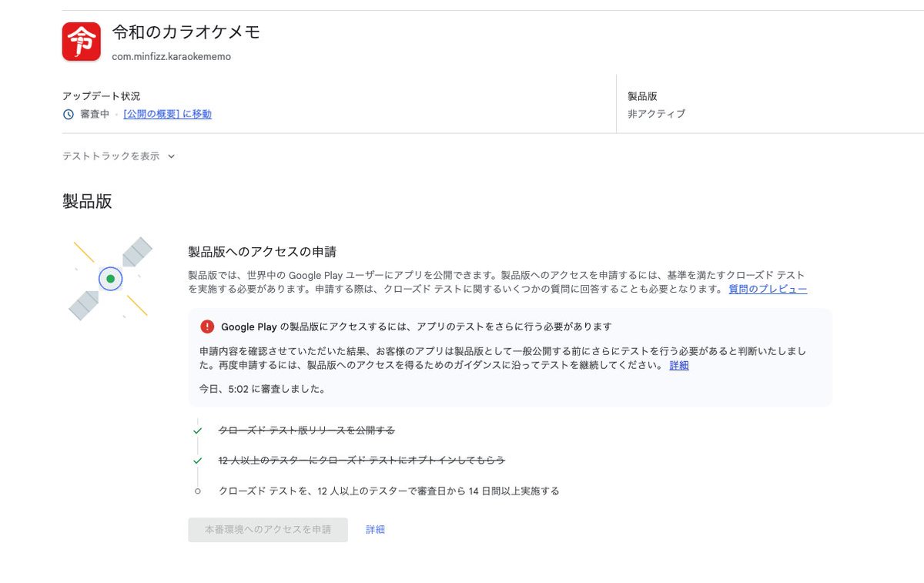Click the 本番環境へのアクセスを申請 button
924x583 pixels.
[x=268, y=530]
